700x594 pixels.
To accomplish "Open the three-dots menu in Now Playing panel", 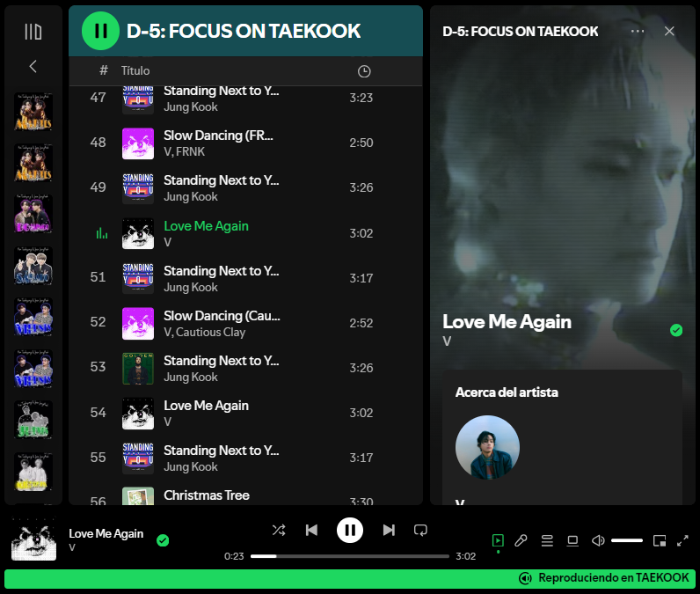I will [638, 31].
